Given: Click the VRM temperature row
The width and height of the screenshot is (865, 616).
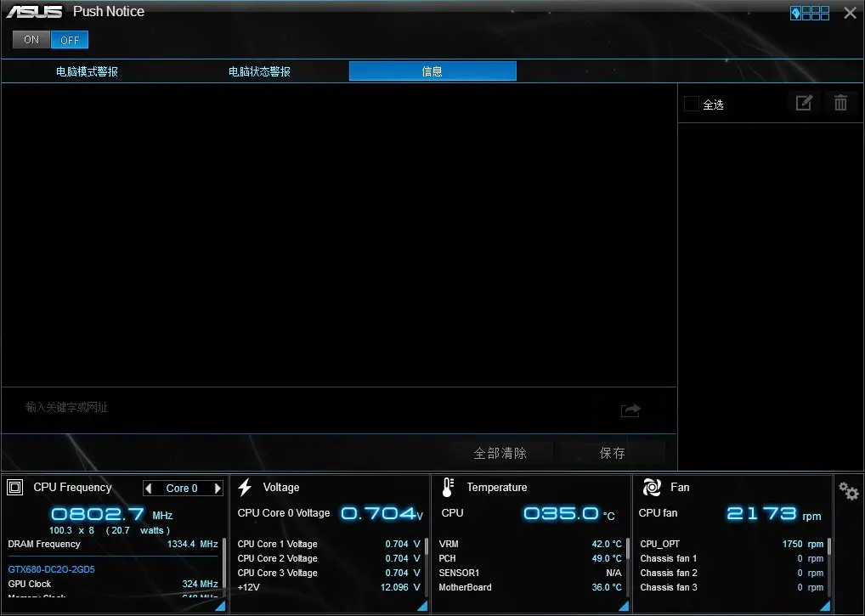Looking at the screenshot, I should tap(530, 545).
